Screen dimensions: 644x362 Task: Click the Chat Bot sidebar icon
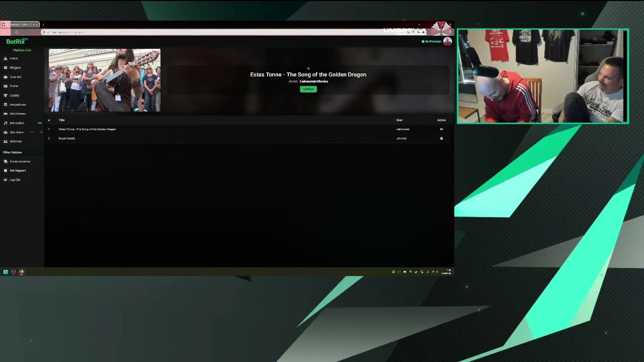coord(6,77)
